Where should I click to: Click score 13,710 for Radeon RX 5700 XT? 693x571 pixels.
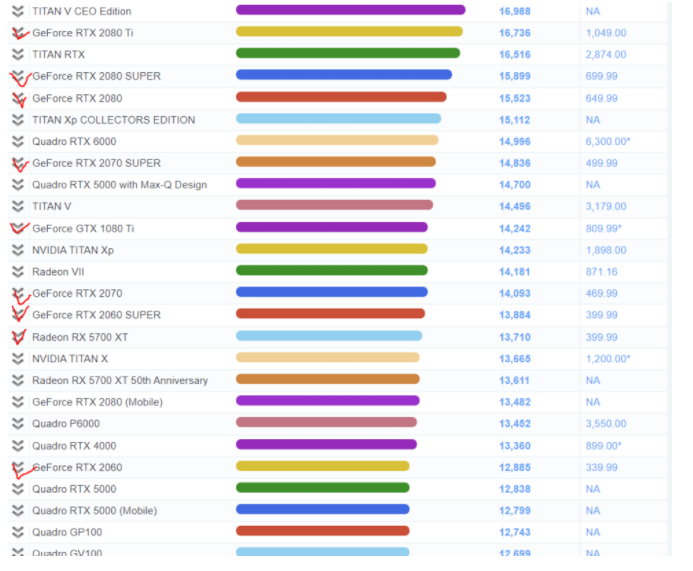point(515,337)
